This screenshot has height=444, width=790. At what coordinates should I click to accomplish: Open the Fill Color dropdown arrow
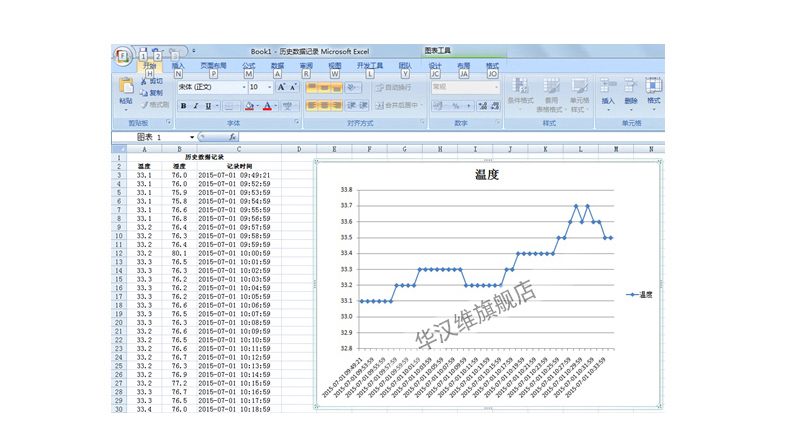257,106
